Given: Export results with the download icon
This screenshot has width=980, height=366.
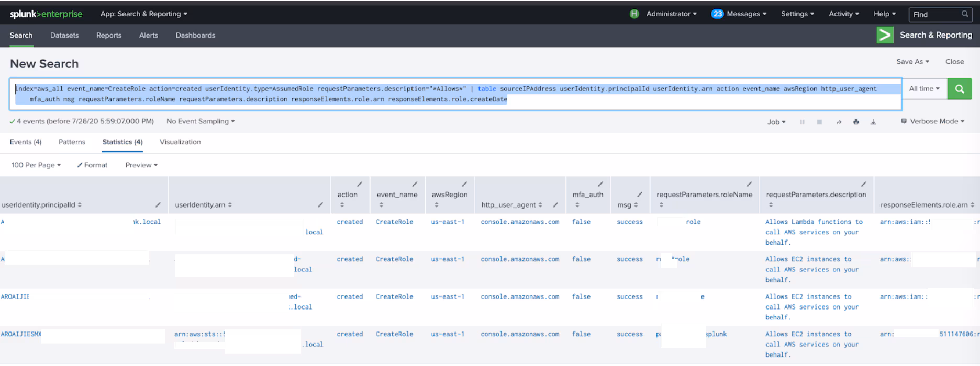Looking at the screenshot, I should point(873,122).
